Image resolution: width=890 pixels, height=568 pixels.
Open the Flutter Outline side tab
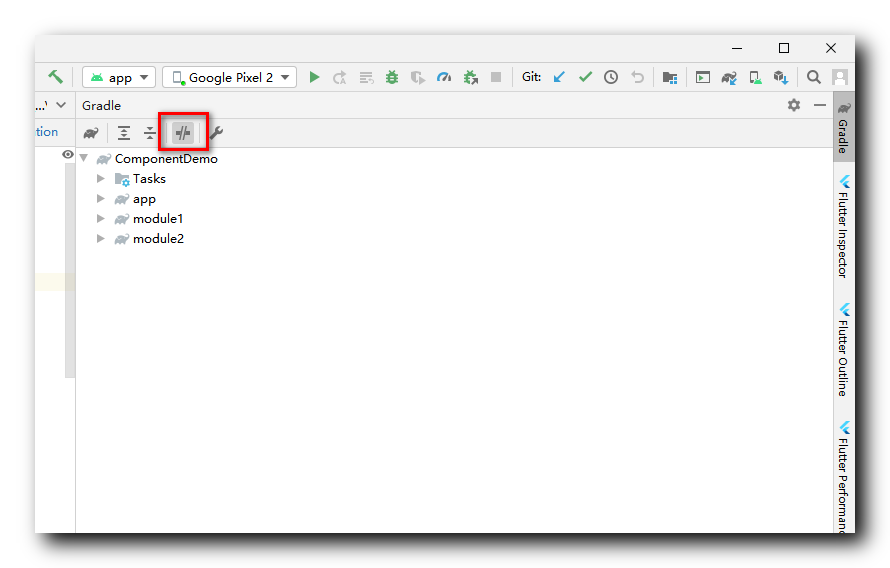pyautogui.click(x=843, y=350)
